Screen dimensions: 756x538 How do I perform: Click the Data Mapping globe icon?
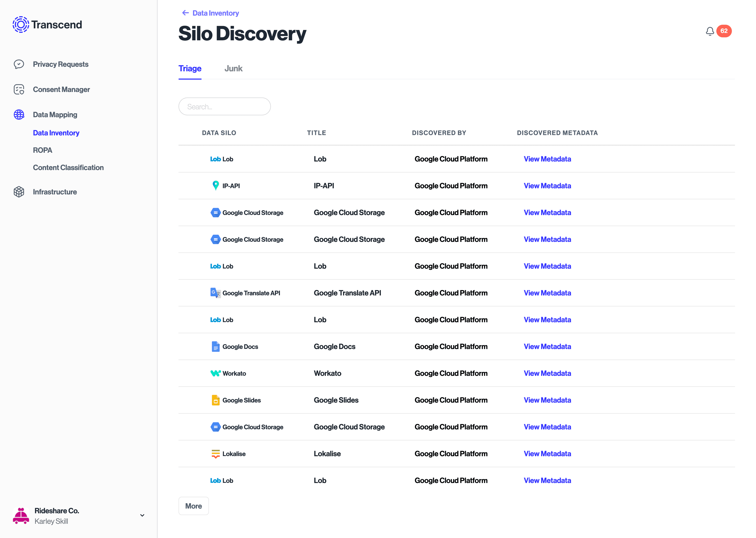19,114
